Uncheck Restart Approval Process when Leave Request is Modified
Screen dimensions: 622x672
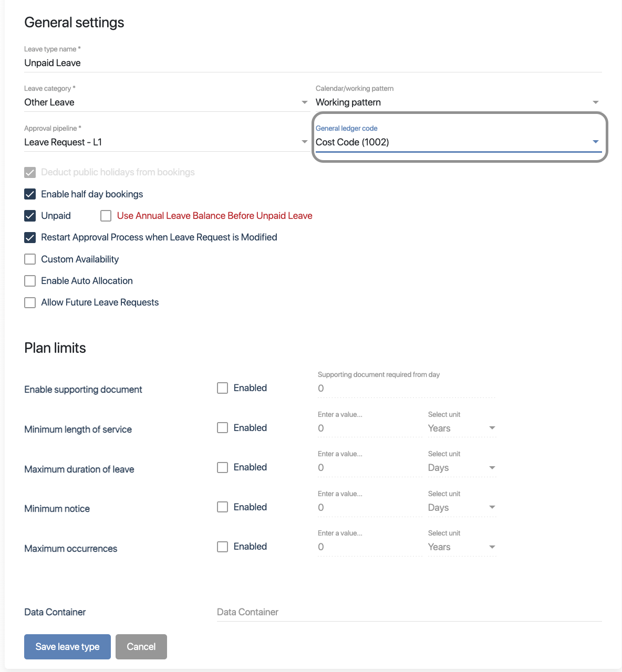pyautogui.click(x=30, y=237)
